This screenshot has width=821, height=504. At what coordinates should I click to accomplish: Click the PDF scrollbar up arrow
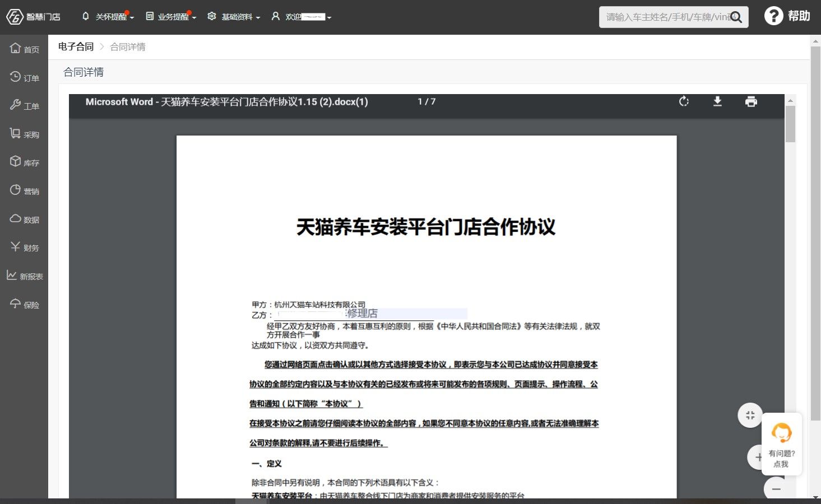tap(790, 100)
